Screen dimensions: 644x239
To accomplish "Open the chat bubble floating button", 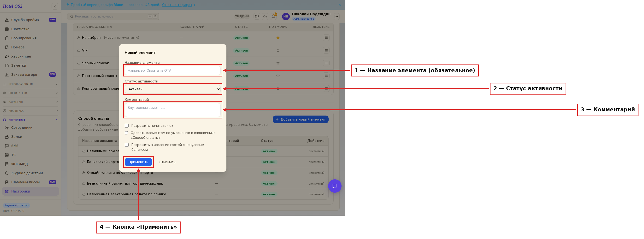I will pos(335,186).
